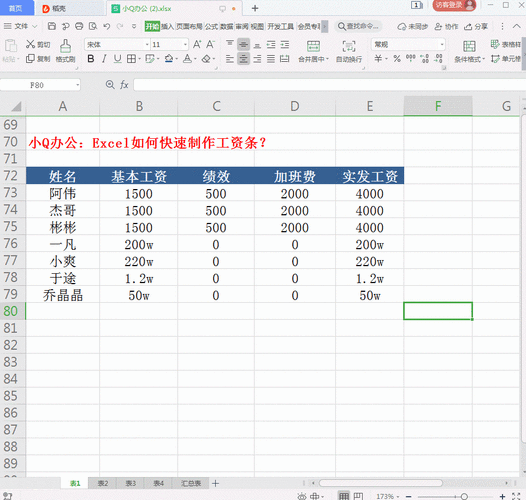Apply justified horizontal alignment
The width and height of the screenshot is (526, 500).
tap(271, 59)
